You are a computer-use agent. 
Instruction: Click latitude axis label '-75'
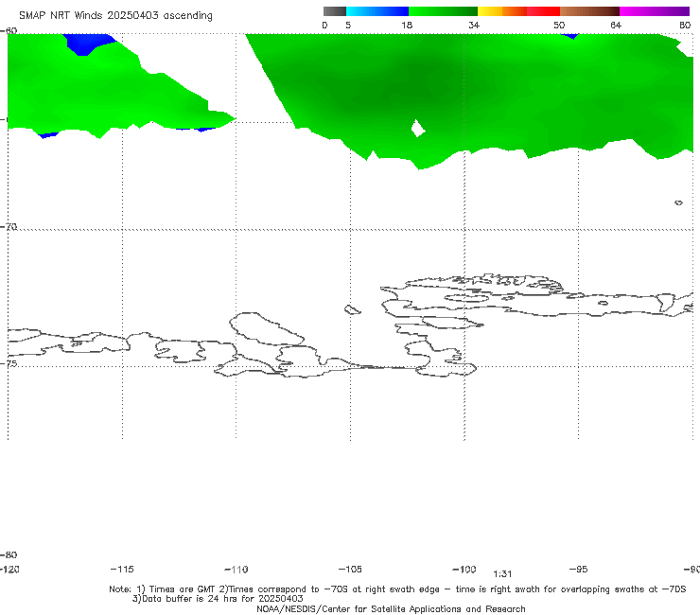[x=9, y=363]
